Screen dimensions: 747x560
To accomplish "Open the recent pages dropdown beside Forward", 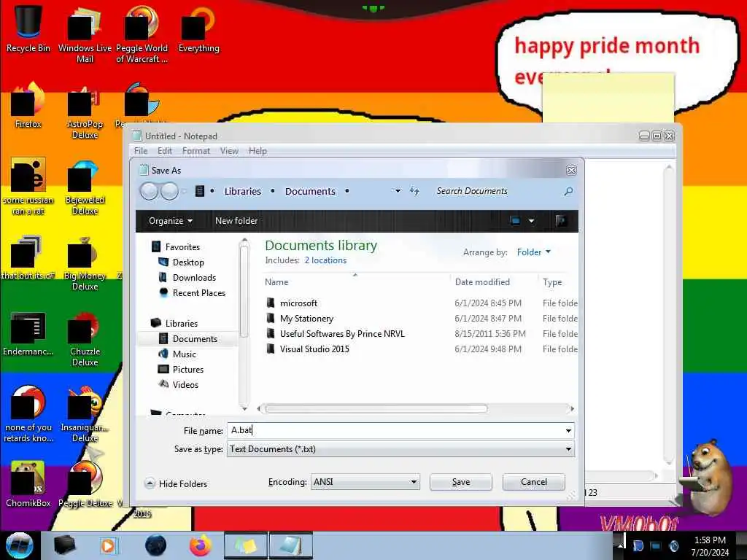I will (x=184, y=192).
